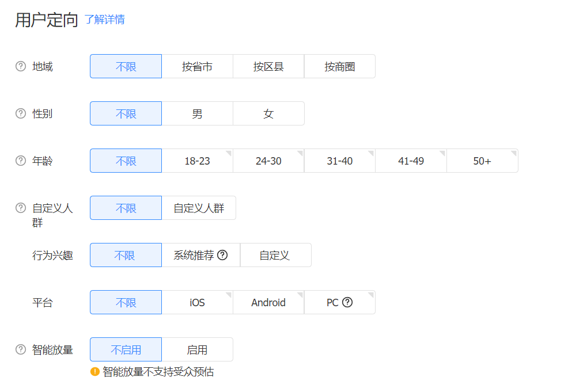Click the orange warning icon under 智能放量

(x=95, y=372)
